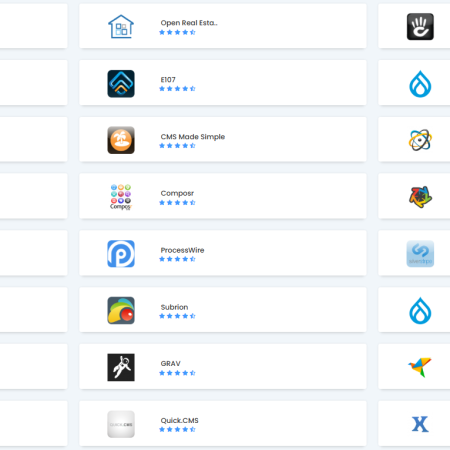Select the SilverStripe light blue icon

(420, 254)
